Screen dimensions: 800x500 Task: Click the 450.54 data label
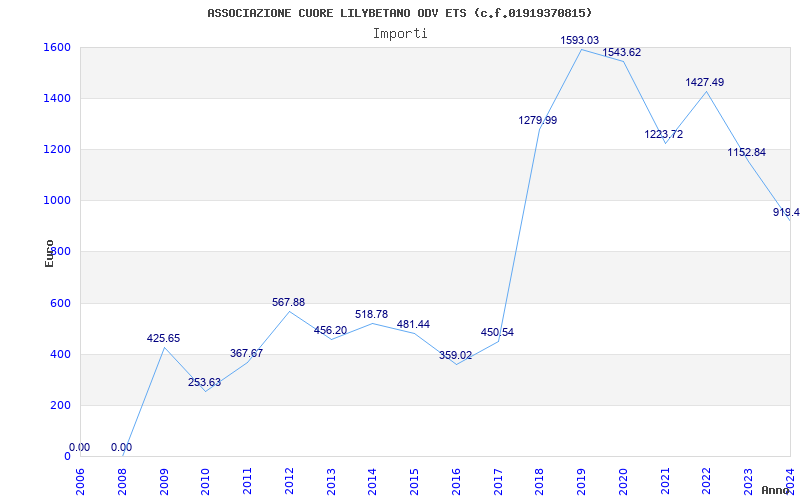tap(497, 333)
